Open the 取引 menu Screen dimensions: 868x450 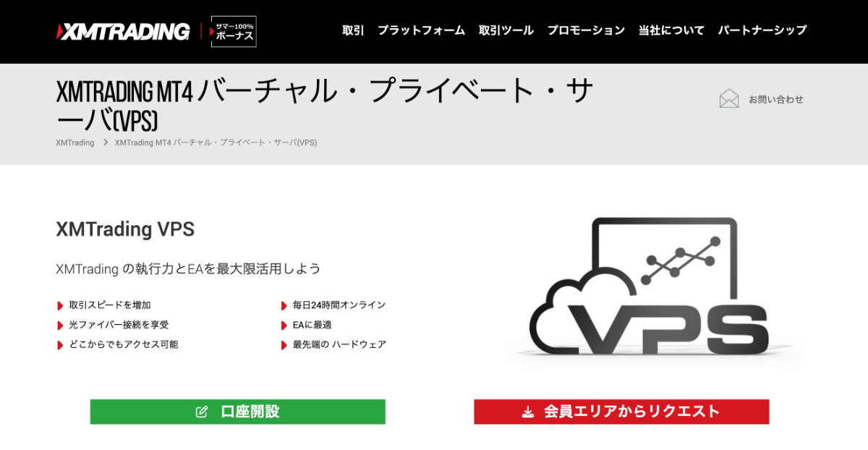point(353,30)
